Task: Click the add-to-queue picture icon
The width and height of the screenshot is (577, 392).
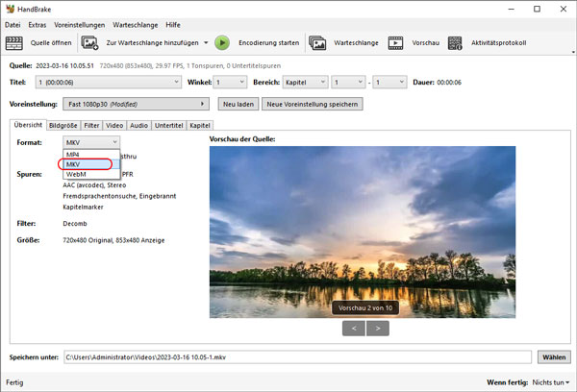Action: [89, 43]
